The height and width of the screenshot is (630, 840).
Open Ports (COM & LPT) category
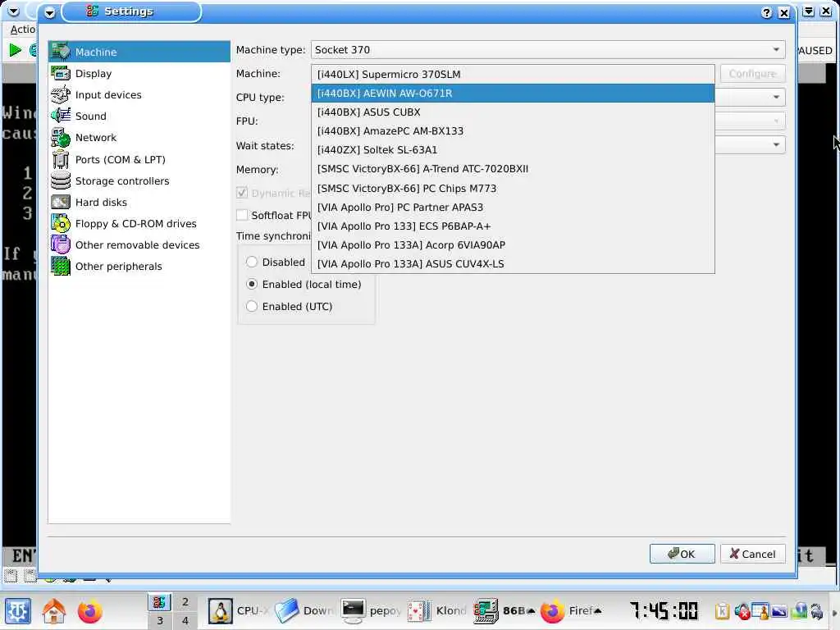pos(139,160)
